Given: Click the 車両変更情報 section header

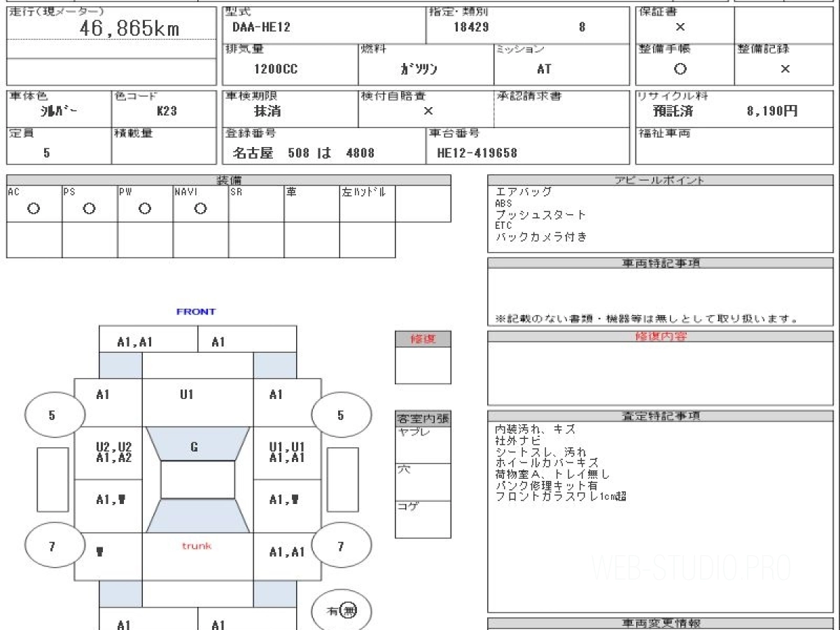Looking at the screenshot, I should 659,623.
